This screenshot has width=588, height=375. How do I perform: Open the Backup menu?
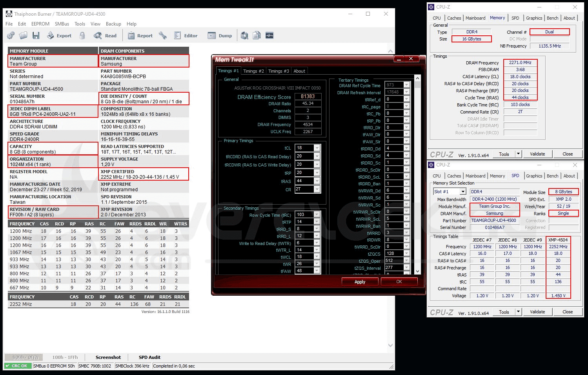(x=113, y=24)
